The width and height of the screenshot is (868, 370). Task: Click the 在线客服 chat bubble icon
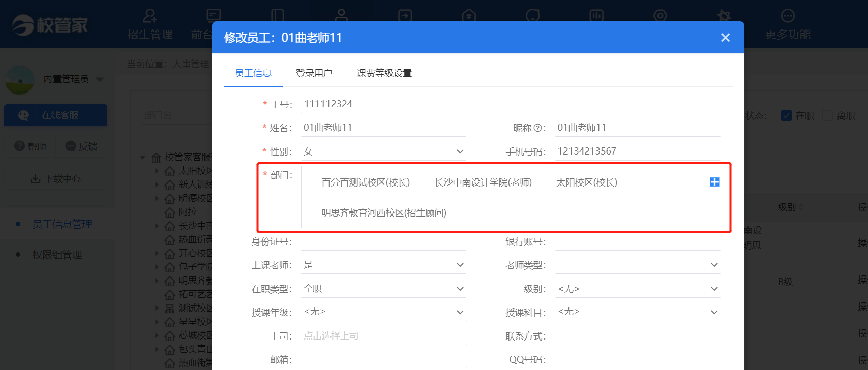[x=23, y=115]
